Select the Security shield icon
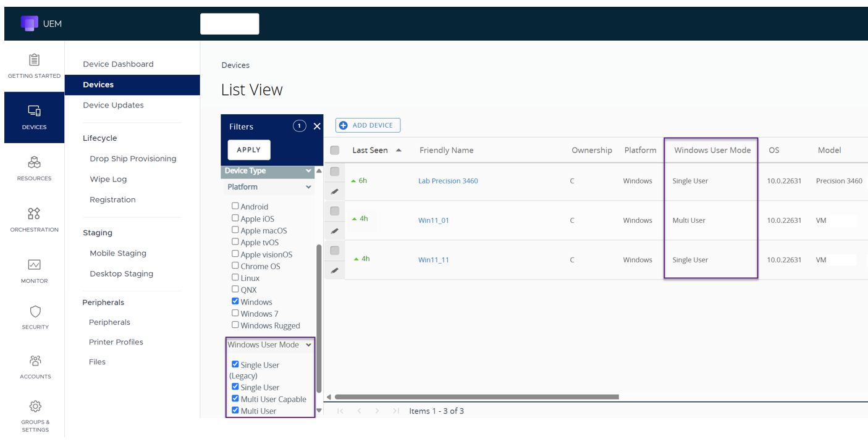 34,312
